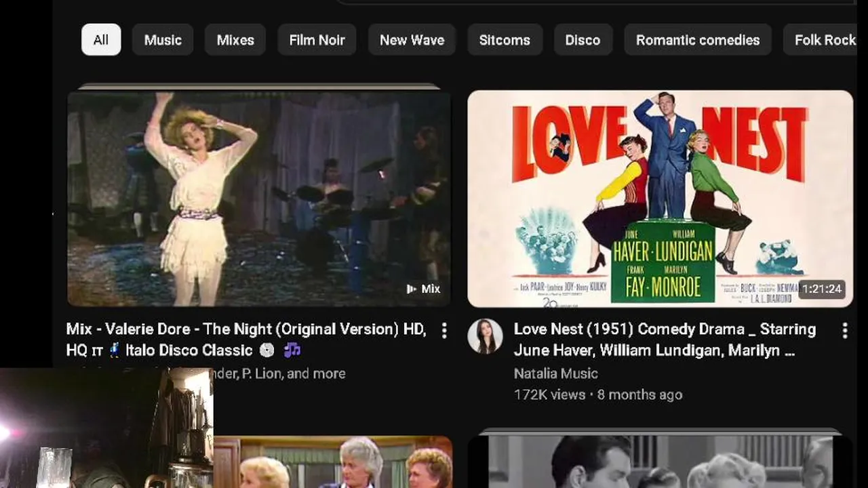
Task: Select the Sitcoms filter chip
Action: click(x=505, y=40)
